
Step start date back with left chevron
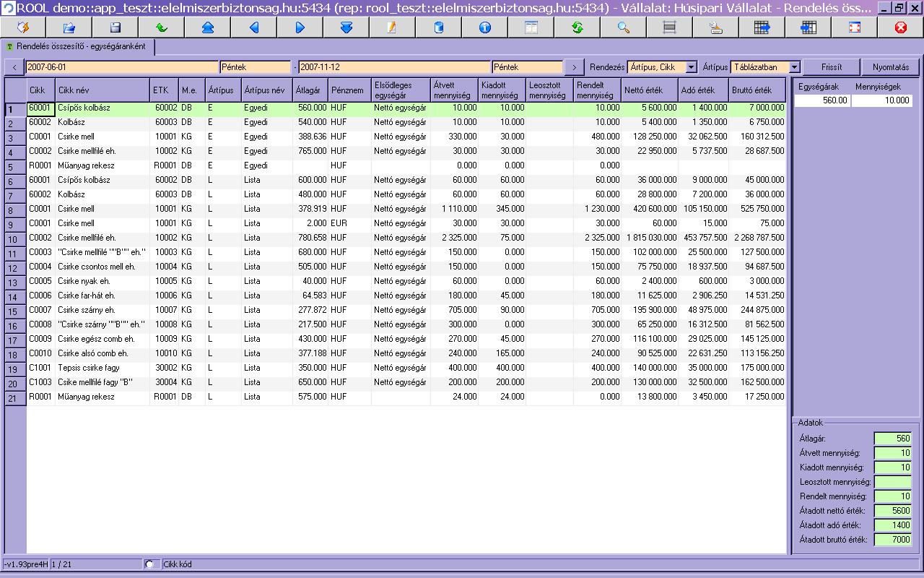tap(14, 67)
